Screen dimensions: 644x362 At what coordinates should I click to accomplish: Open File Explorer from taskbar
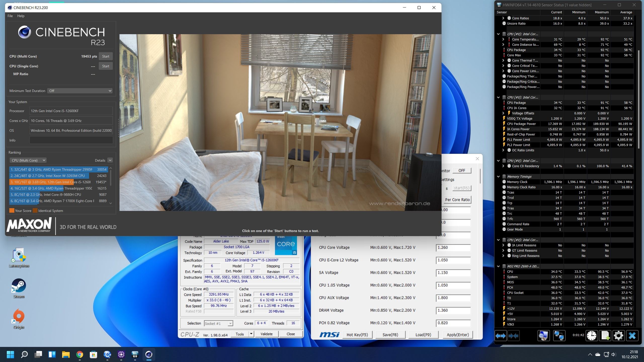click(66, 354)
